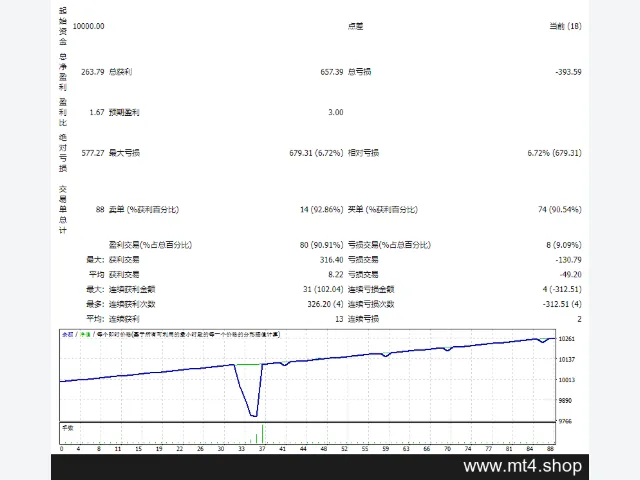Click chart y-axis label 9890

click(x=565, y=400)
